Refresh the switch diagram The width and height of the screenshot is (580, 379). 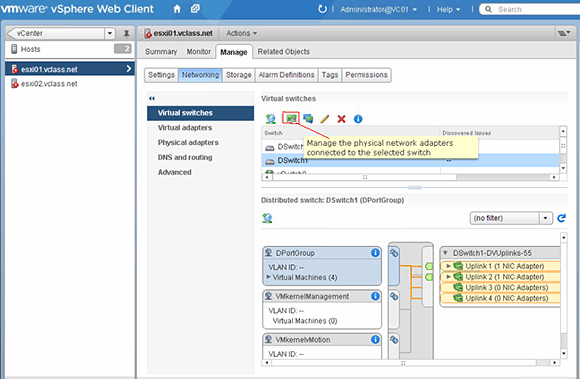[562, 218]
